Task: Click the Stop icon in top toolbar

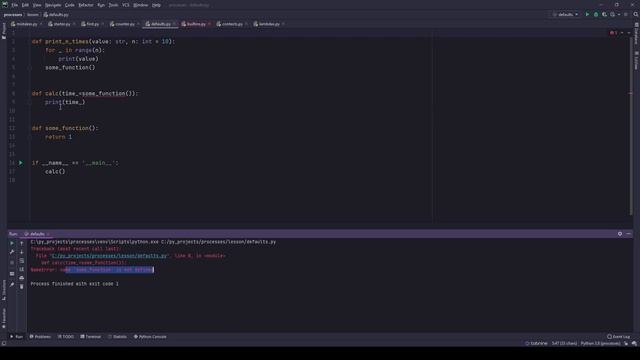Action: click(x=626, y=14)
